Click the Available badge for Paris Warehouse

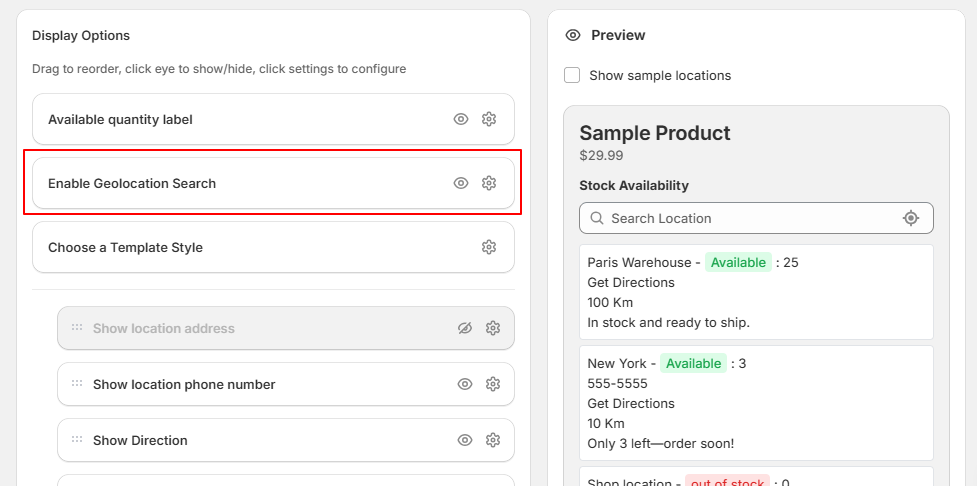tap(738, 262)
